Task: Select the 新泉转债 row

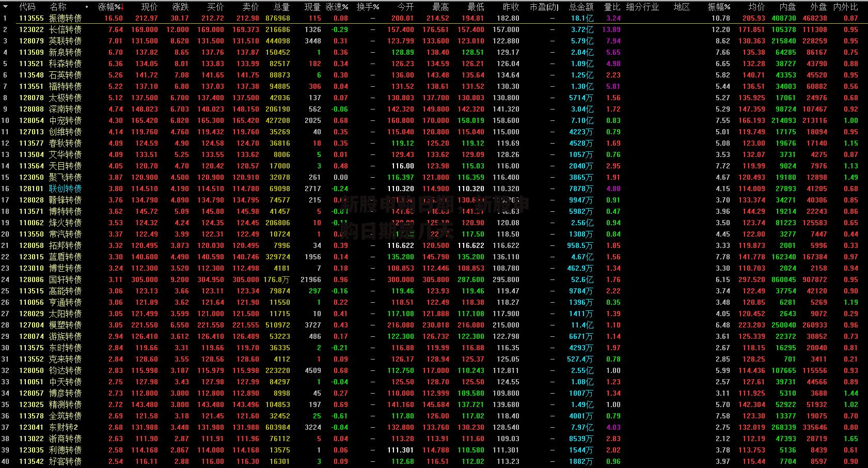Action: (x=434, y=52)
